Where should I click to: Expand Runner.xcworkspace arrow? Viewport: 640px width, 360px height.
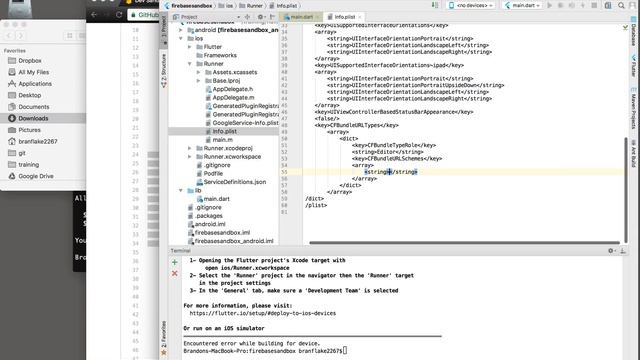[x=190, y=157]
